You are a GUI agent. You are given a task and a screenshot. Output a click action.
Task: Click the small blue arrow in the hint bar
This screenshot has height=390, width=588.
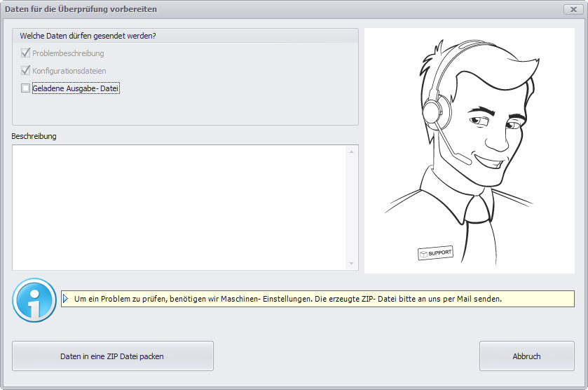66,299
